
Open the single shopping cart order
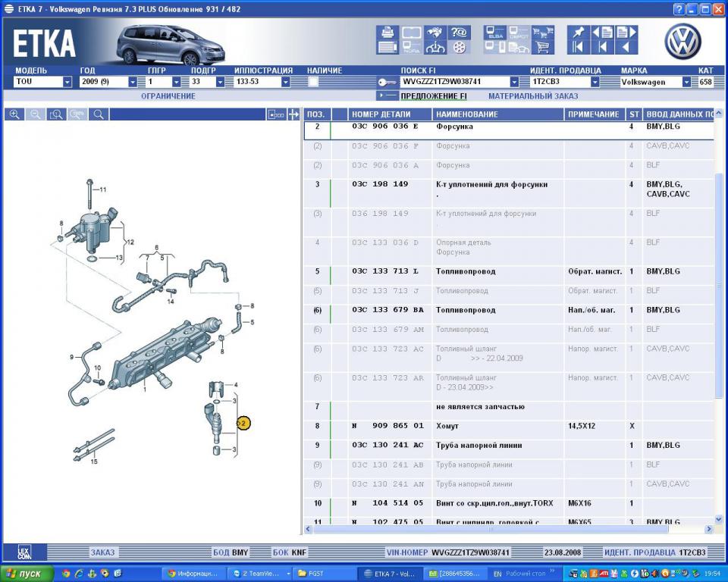(543, 47)
